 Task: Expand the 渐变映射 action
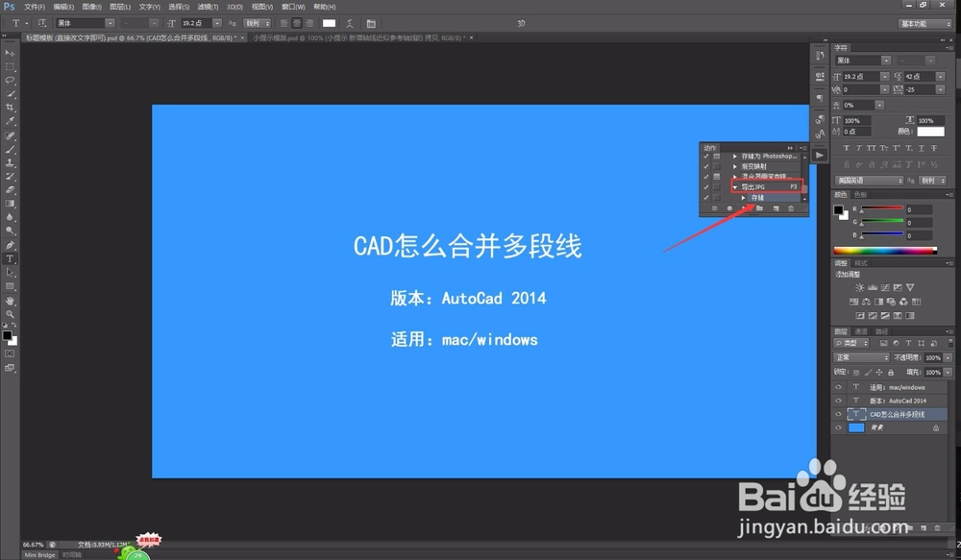(735, 166)
